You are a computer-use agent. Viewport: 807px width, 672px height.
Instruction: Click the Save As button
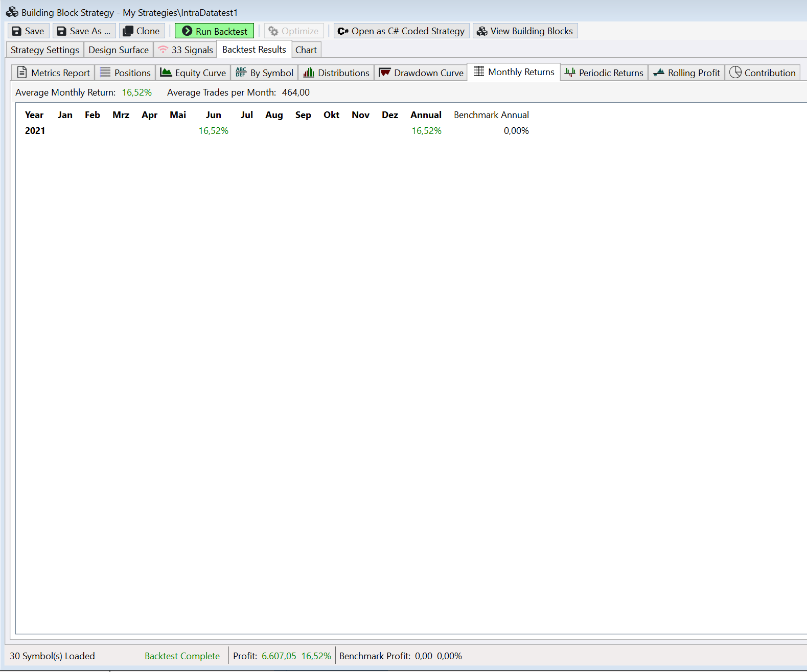84,31
